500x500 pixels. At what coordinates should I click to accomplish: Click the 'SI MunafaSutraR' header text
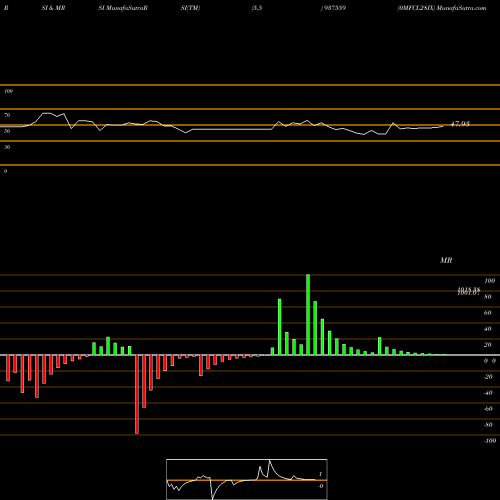(123, 8)
